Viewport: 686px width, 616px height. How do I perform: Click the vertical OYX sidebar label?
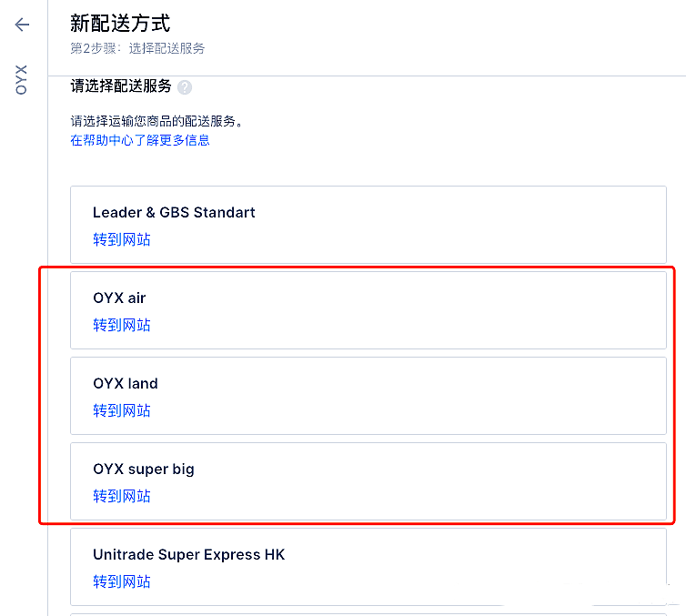click(x=22, y=79)
